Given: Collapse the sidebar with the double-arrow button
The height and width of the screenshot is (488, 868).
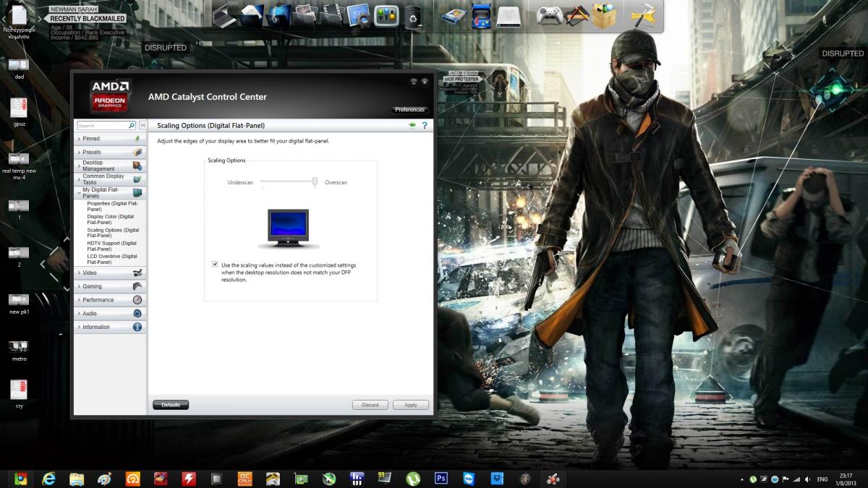Looking at the screenshot, I should point(142,125).
